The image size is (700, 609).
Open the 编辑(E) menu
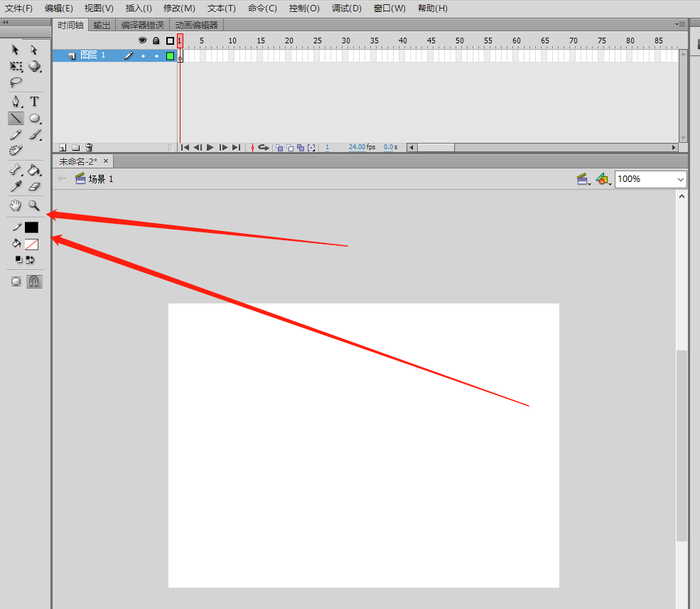coord(58,9)
